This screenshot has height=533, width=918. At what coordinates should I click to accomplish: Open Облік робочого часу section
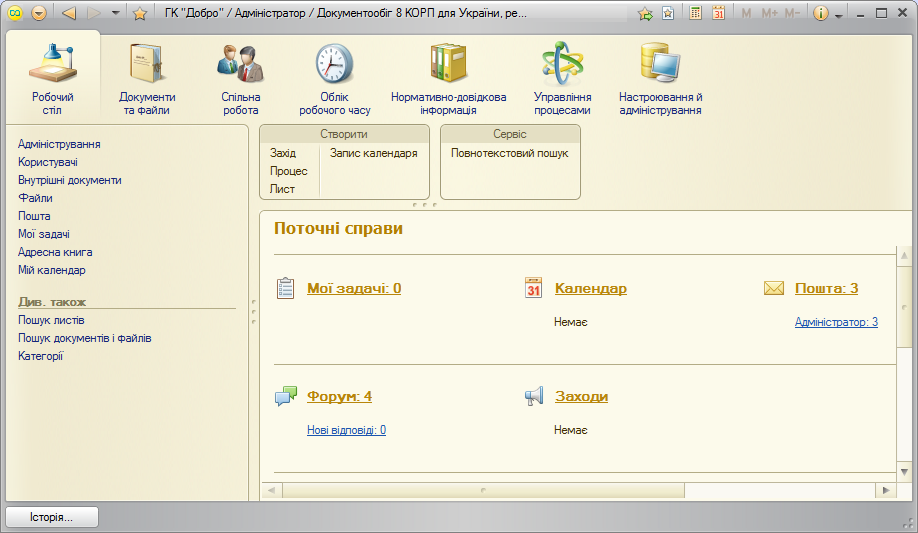pos(335,78)
